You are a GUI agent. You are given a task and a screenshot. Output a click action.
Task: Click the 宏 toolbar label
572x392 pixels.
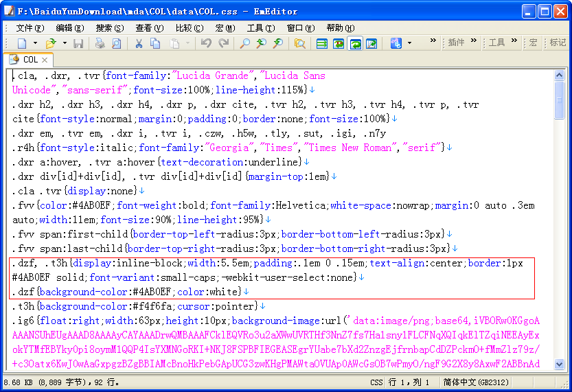pos(533,43)
